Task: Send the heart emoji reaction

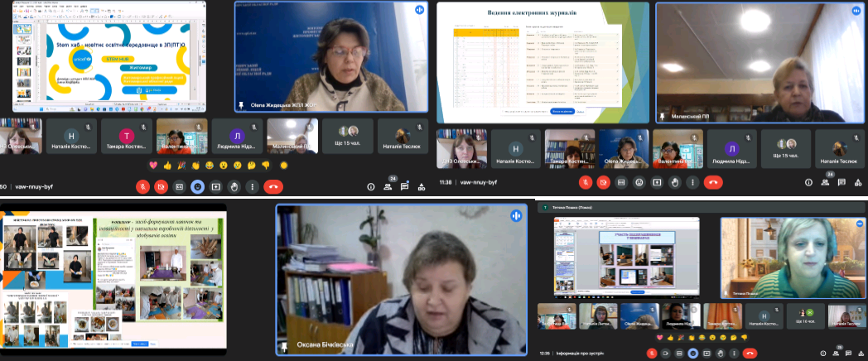Action: click(152, 165)
